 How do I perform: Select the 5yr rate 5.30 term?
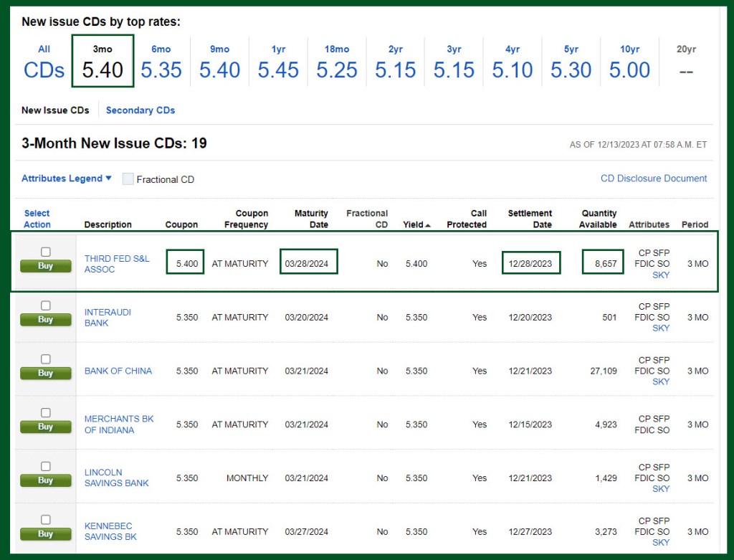click(571, 65)
